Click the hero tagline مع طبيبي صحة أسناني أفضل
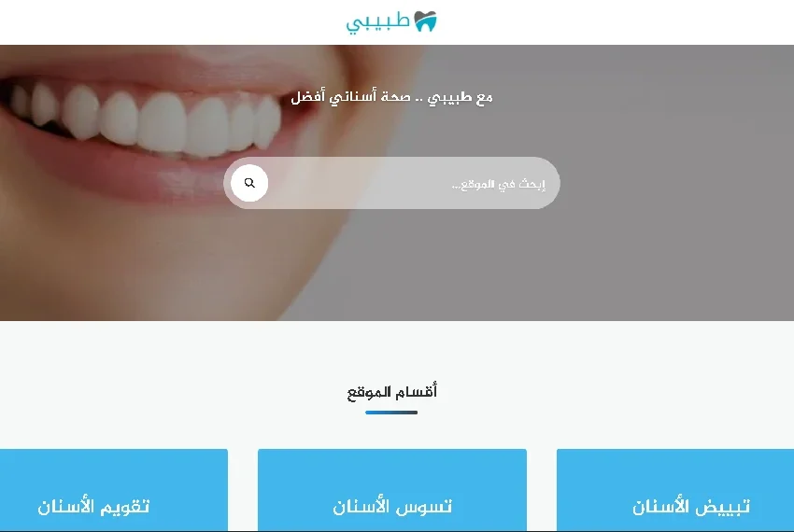 click(392, 97)
